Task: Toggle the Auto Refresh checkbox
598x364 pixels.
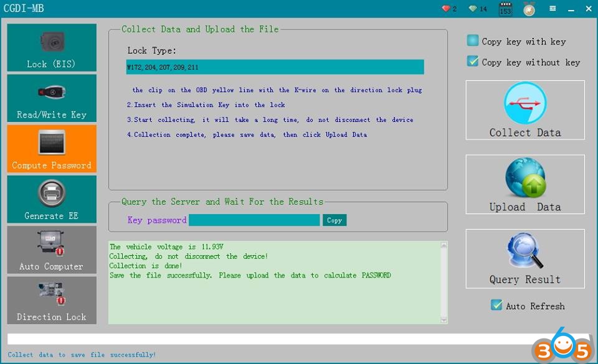Action: tap(496, 306)
